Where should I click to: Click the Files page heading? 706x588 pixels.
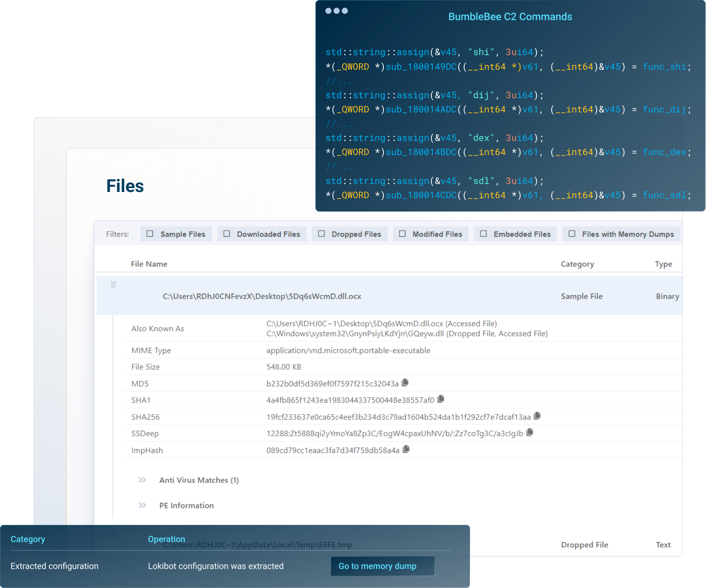pos(125,186)
